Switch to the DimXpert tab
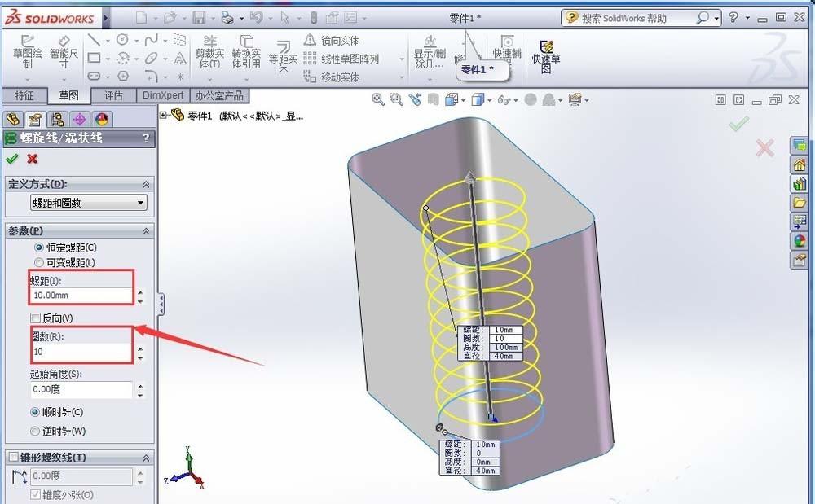Image resolution: width=815 pixels, height=504 pixels. point(163,94)
